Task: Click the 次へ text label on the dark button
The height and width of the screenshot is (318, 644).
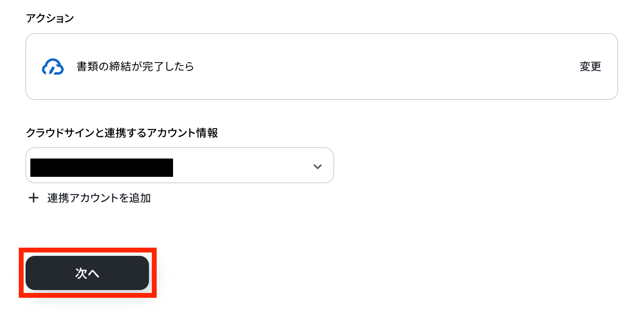Action: coord(87,273)
